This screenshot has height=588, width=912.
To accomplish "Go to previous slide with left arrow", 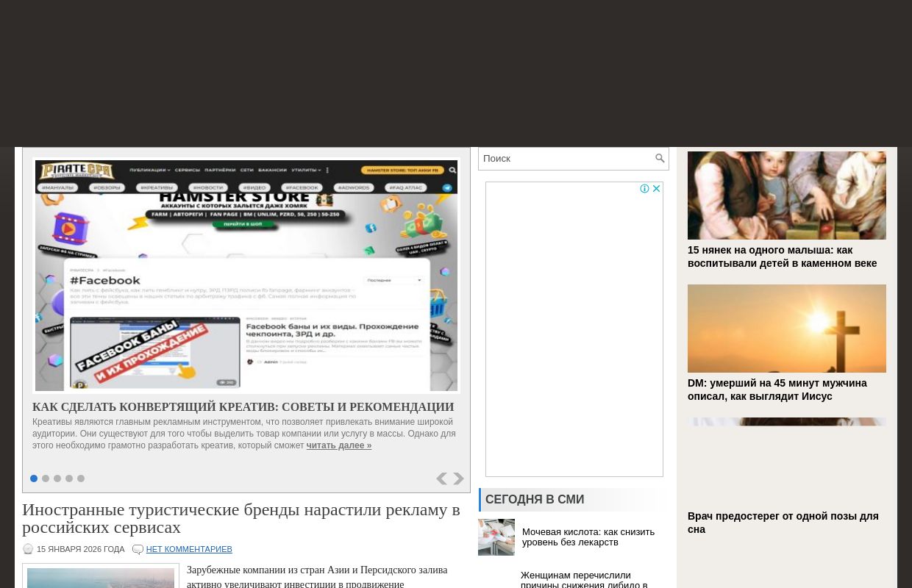I will tap(441, 479).
